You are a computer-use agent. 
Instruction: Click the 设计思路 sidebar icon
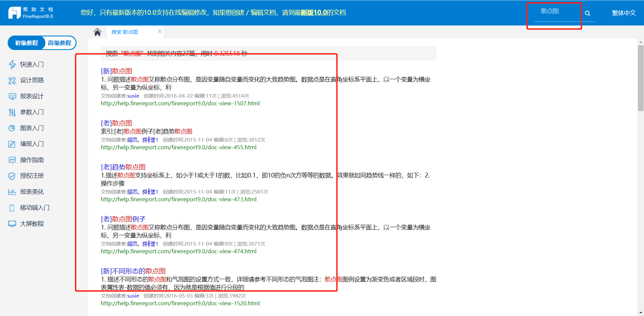tap(12, 81)
